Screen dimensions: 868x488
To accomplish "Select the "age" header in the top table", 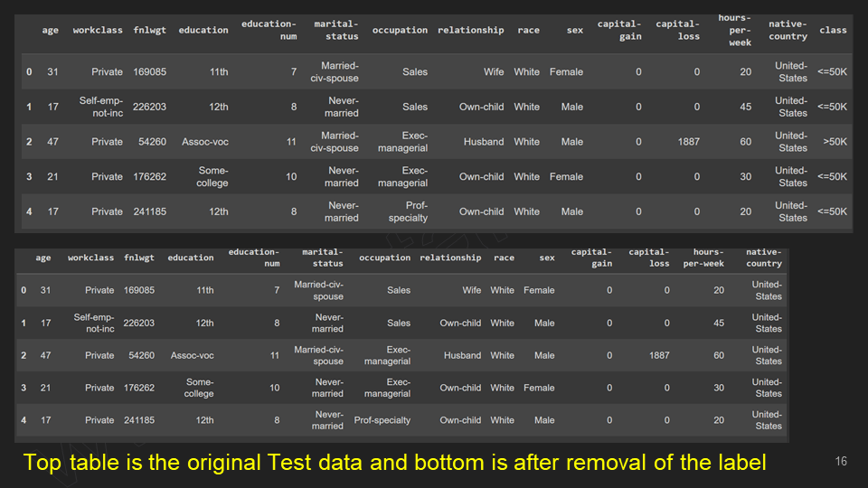I will pos(50,30).
